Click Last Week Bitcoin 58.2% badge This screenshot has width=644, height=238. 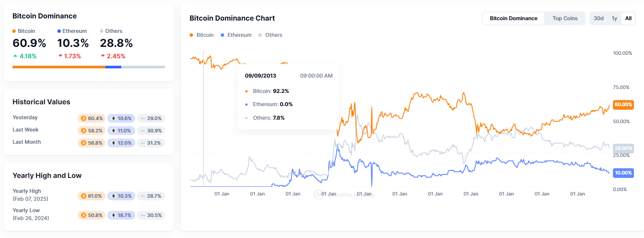pyautogui.click(x=91, y=131)
